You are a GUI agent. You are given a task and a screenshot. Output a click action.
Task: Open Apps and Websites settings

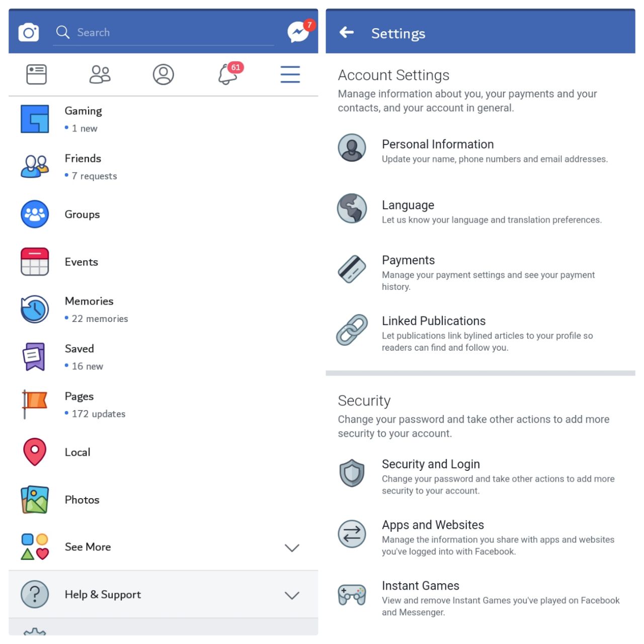point(480,537)
